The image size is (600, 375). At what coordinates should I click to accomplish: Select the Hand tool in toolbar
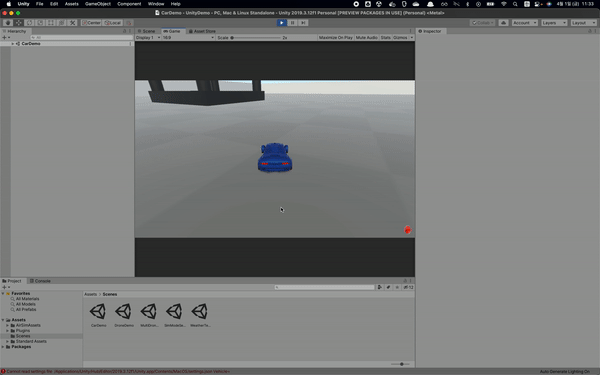(8, 23)
